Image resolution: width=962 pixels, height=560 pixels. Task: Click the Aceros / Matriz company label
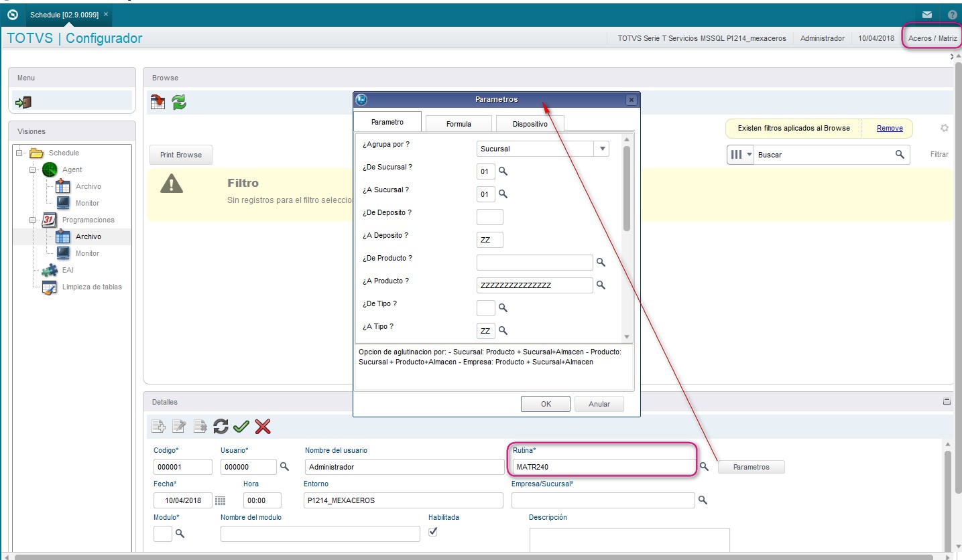click(933, 38)
